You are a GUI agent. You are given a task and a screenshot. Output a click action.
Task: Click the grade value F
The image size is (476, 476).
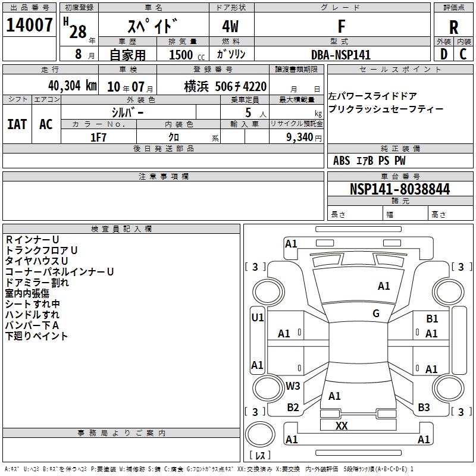pos(342,26)
